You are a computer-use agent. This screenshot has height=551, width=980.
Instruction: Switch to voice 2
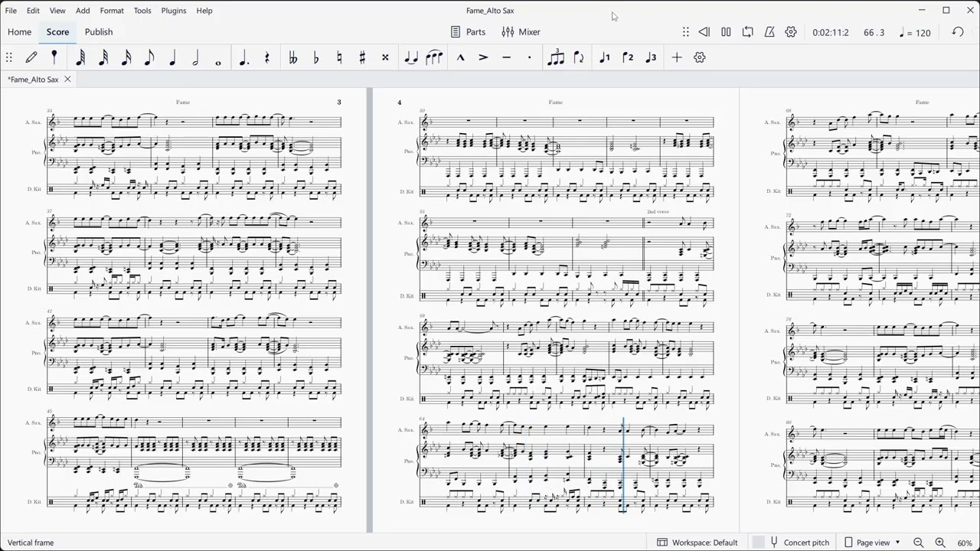pyautogui.click(x=628, y=57)
